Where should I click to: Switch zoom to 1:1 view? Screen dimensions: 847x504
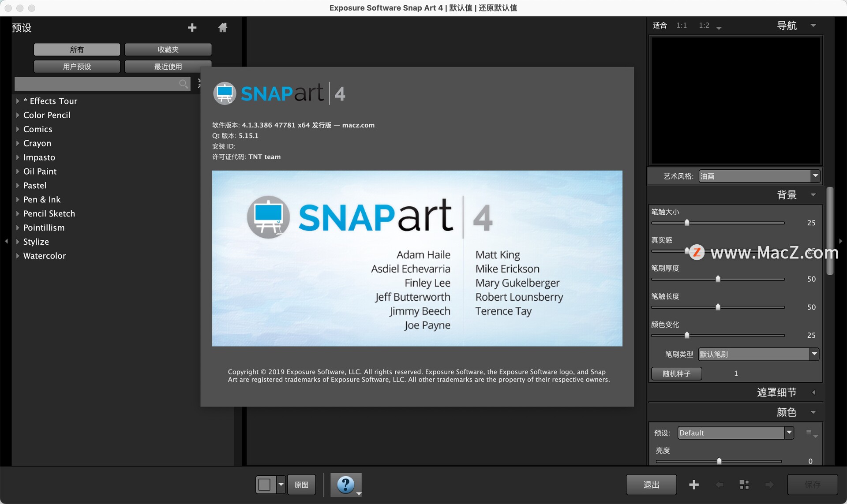click(682, 26)
